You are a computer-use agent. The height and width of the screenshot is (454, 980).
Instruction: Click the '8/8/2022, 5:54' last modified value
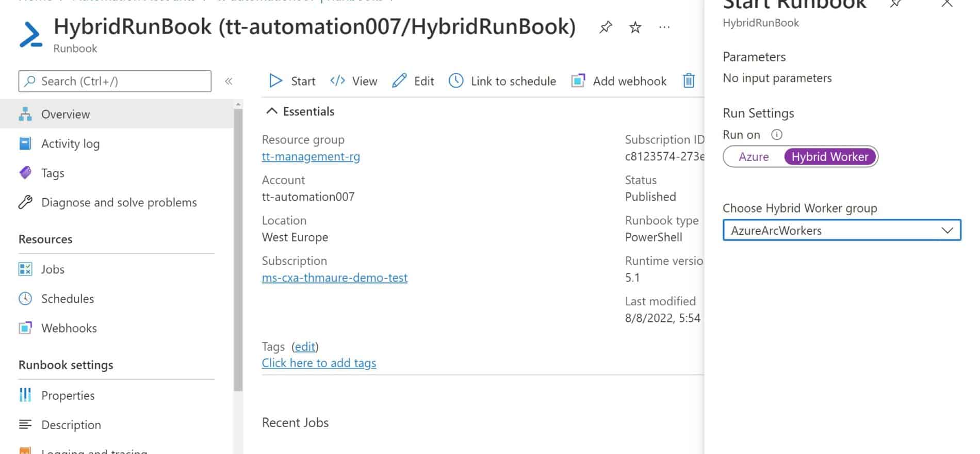(x=663, y=318)
